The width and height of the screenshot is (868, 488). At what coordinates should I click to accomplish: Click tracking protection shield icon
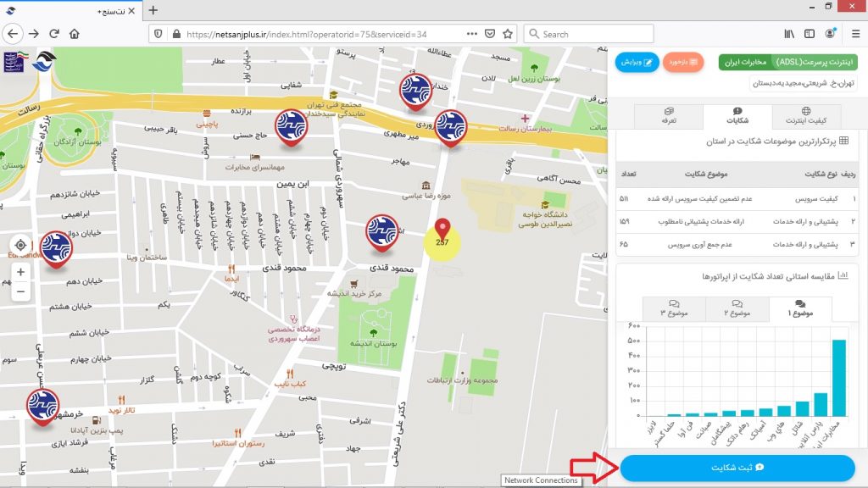159,34
